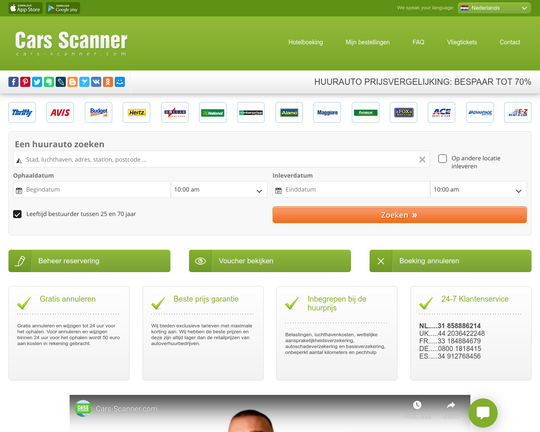The image size is (540, 432).
Task: Share on Blogger
Action: (72, 82)
